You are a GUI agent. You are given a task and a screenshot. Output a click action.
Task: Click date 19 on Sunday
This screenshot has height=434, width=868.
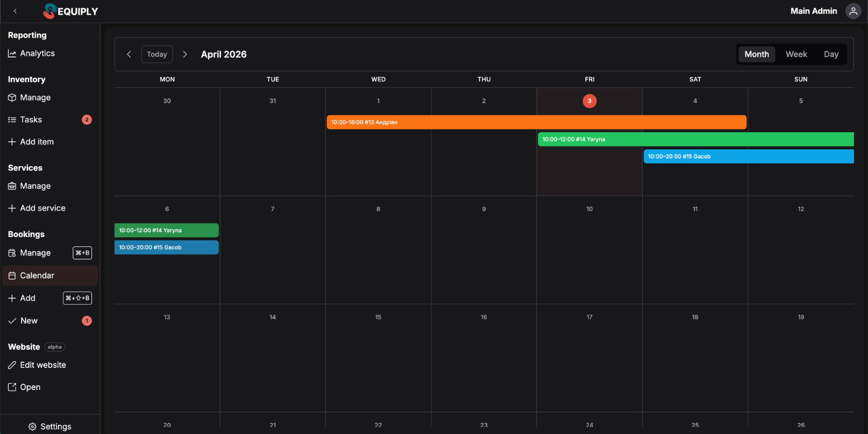click(x=801, y=317)
